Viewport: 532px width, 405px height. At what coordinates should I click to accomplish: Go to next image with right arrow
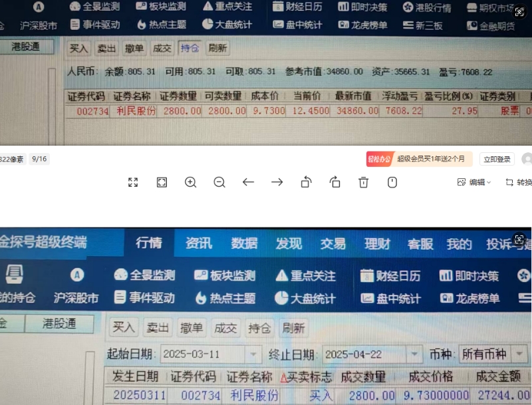point(277,182)
